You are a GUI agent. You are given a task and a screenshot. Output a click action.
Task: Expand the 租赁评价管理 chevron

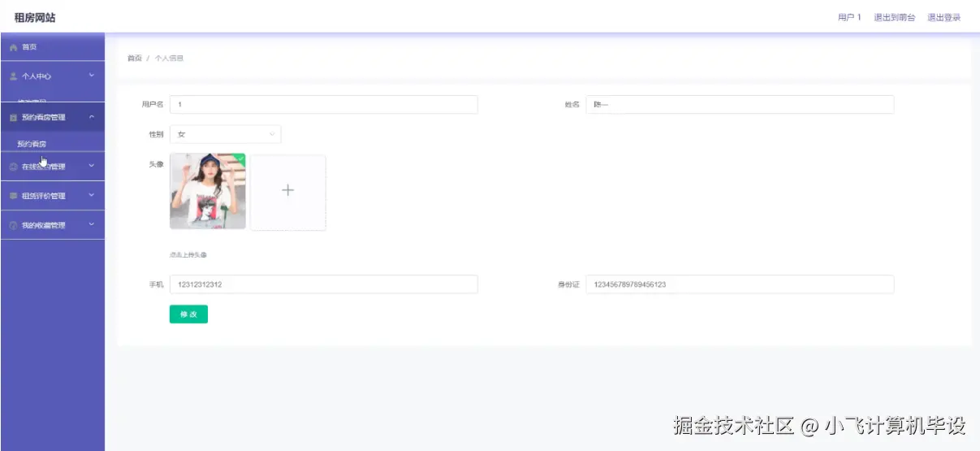tap(92, 195)
